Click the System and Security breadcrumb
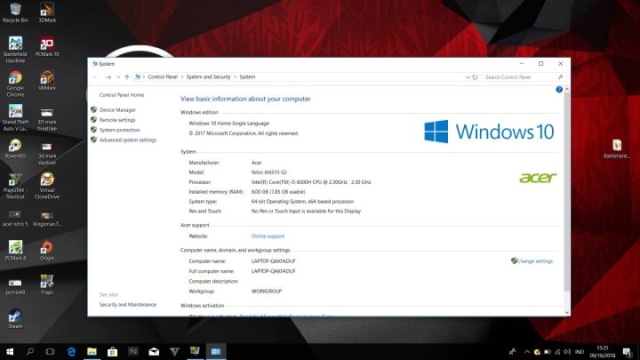The width and height of the screenshot is (640, 360). (208, 77)
